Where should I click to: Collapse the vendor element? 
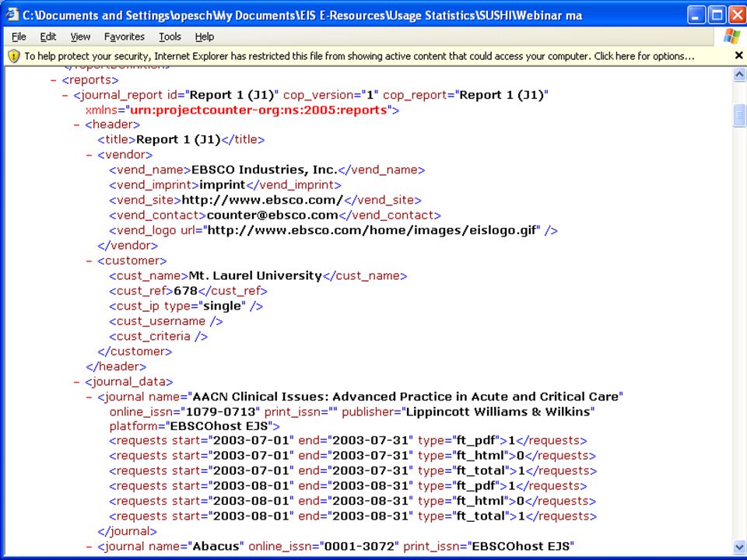(x=89, y=155)
